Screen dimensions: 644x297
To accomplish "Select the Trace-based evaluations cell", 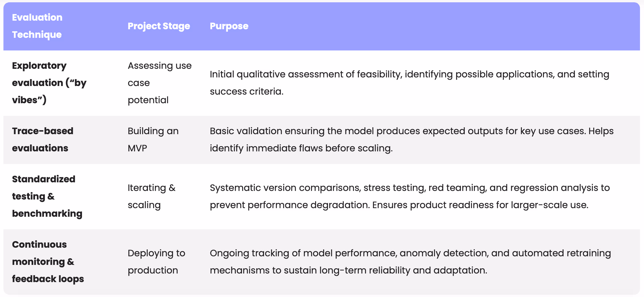I will 43,140.
